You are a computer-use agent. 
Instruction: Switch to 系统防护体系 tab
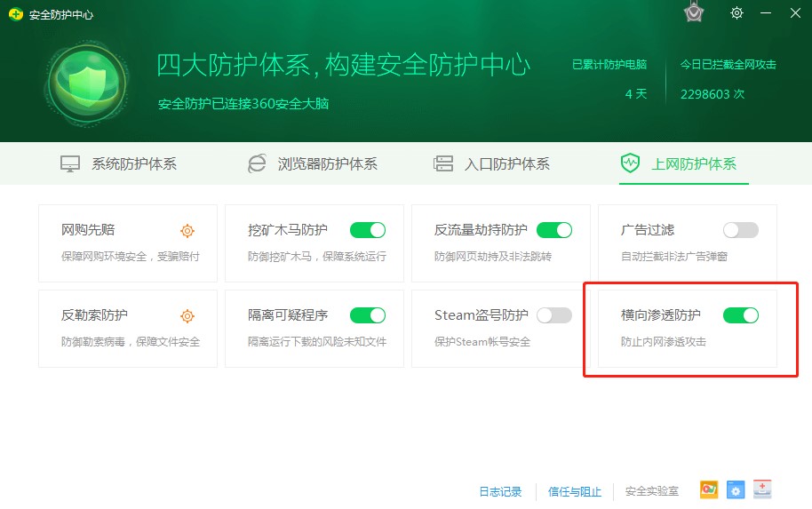(x=118, y=164)
